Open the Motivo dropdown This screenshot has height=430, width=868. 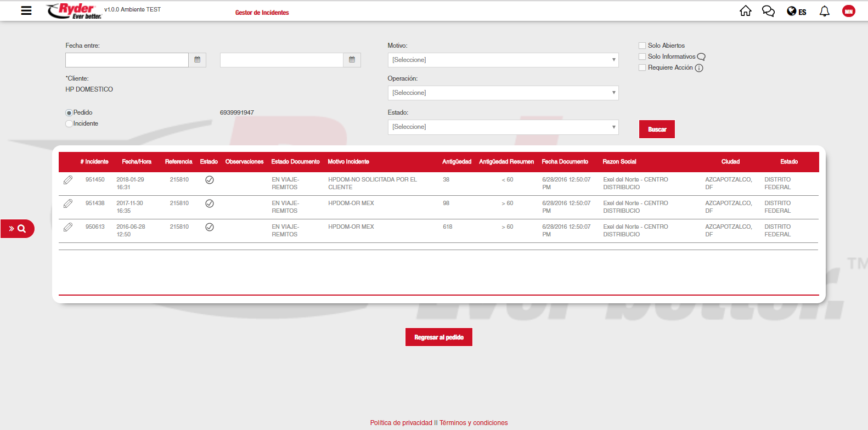click(503, 60)
